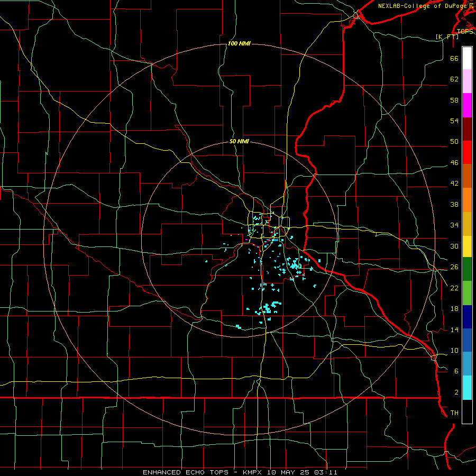The height and width of the screenshot is (476, 476).
Task: Click the 26 legend value
Action: [x=454, y=267]
